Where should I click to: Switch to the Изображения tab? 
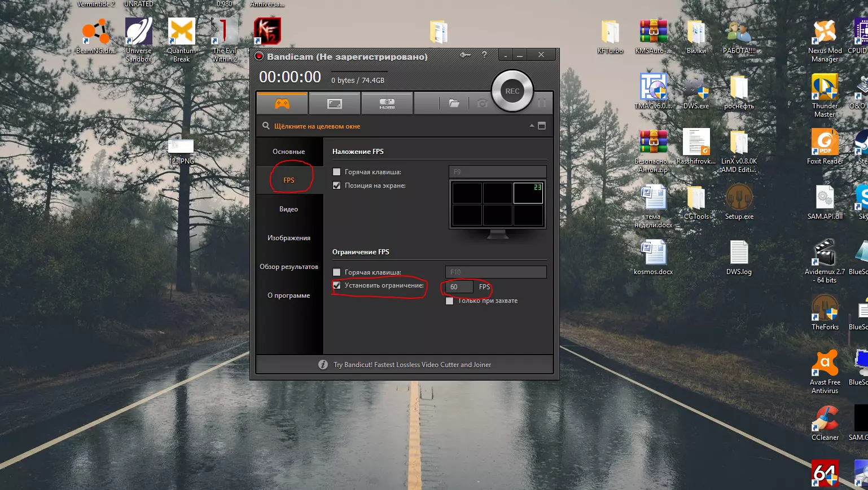pyautogui.click(x=289, y=238)
